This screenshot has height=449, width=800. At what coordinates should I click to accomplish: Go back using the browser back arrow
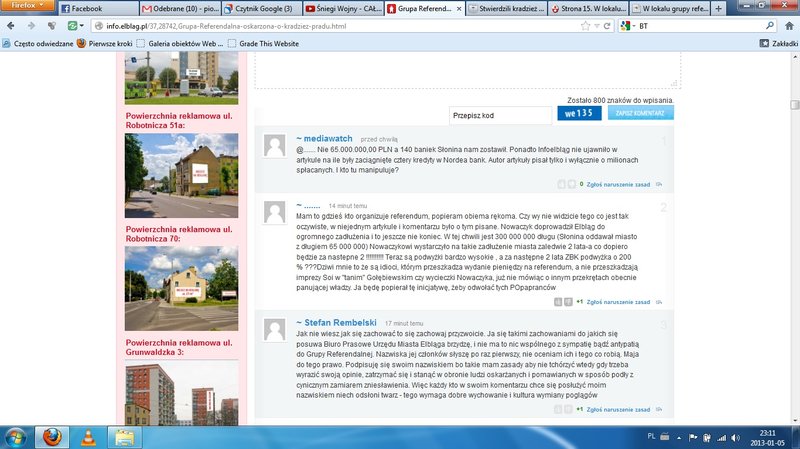pos(11,26)
